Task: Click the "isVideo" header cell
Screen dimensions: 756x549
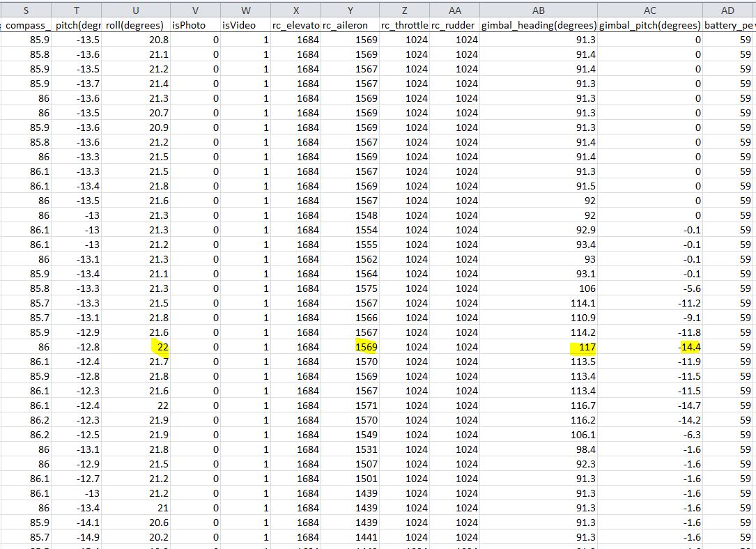Action: [245, 25]
